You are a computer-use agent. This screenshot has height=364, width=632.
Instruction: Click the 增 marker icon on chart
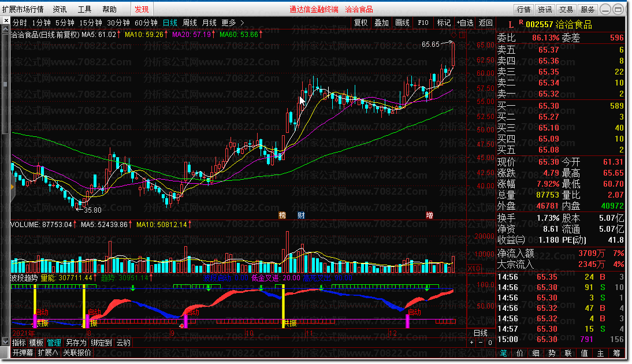429,216
